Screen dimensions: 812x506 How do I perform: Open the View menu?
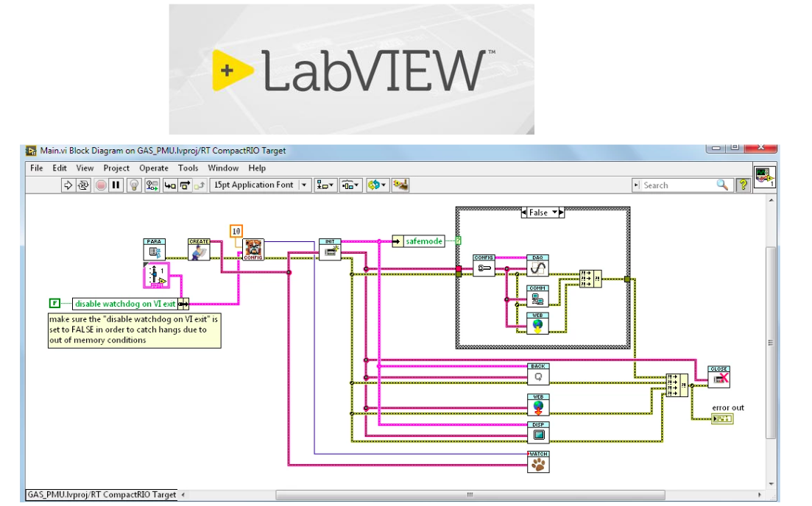point(85,168)
